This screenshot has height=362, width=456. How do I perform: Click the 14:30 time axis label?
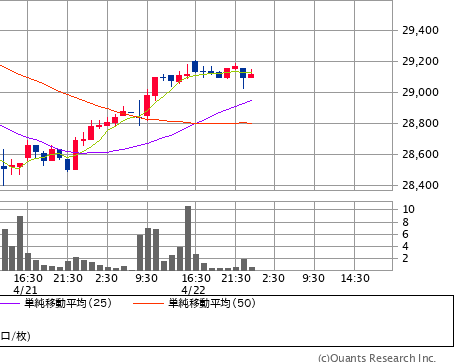click(355, 278)
